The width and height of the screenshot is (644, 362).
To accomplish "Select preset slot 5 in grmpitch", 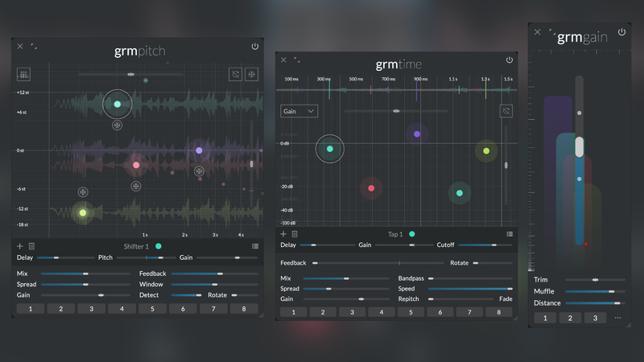I will [151, 308].
